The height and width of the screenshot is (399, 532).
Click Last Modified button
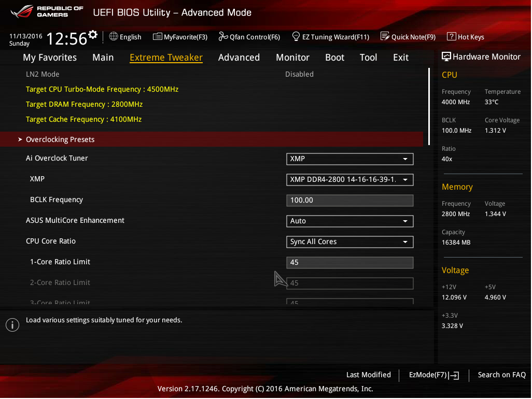pyautogui.click(x=369, y=375)
